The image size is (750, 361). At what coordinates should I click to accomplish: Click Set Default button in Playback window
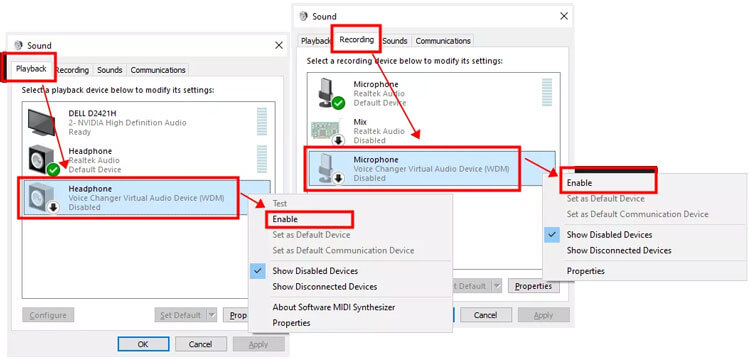(x=180, y=315)
